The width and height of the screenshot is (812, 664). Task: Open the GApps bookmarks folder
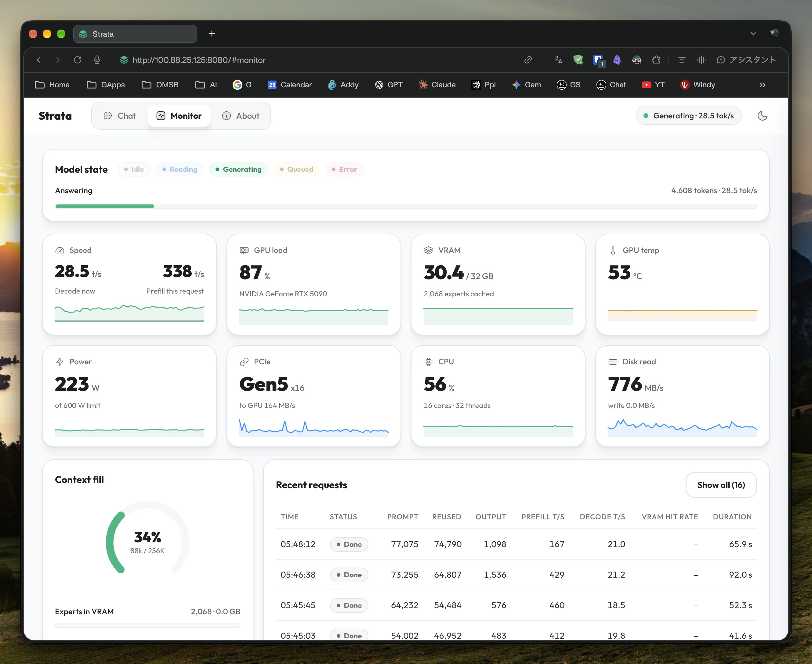(106, 85)
